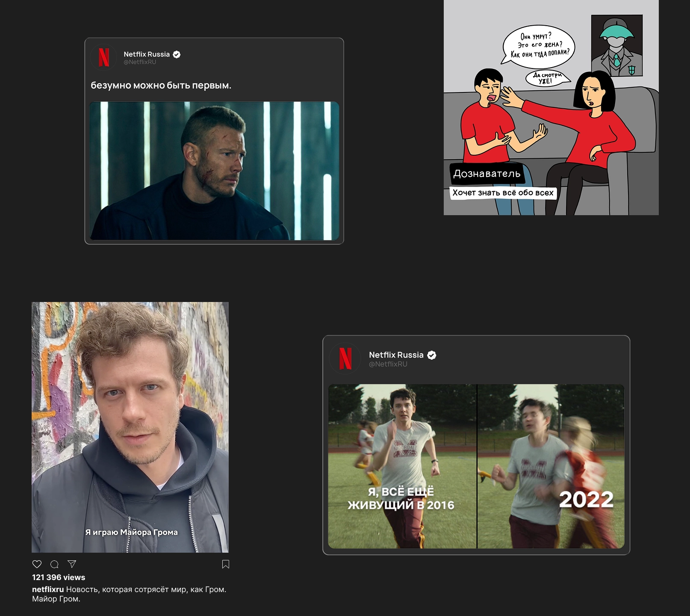Click the 'безумно можно быть первым.' tweet text
This screenshot has width=690, height=616.
tap(161, 86)
